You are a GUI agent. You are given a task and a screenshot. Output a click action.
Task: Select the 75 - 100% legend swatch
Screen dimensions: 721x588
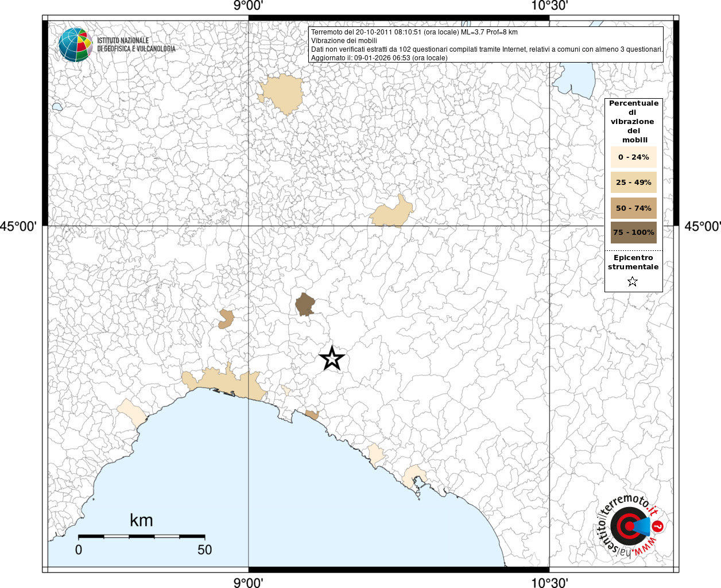pyautogui.click(x=633, y=233)
